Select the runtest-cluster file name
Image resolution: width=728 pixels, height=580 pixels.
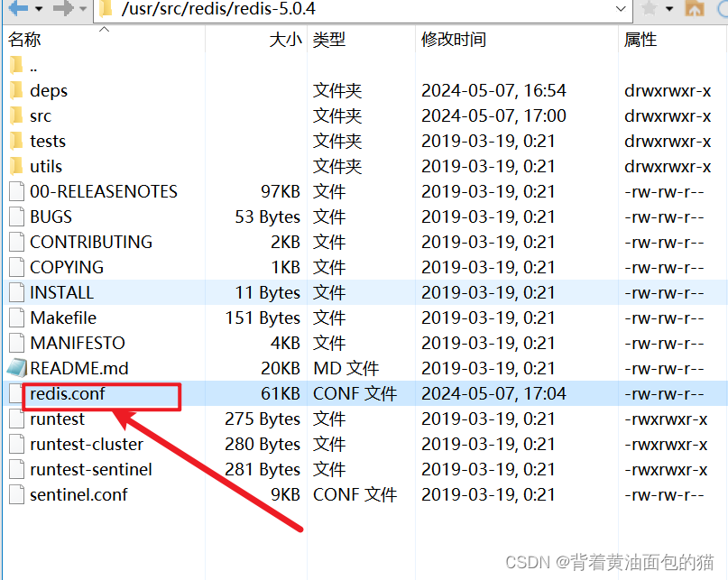[87, 445]
